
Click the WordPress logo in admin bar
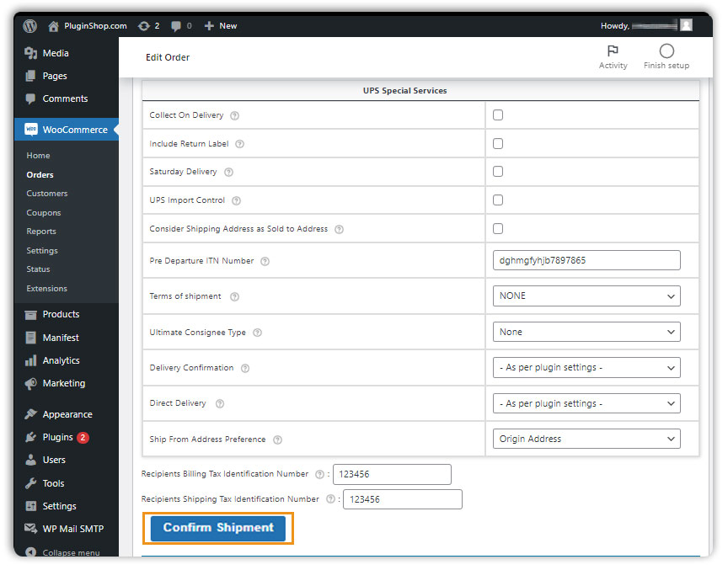pyautogui.click(x=30, y=26)
